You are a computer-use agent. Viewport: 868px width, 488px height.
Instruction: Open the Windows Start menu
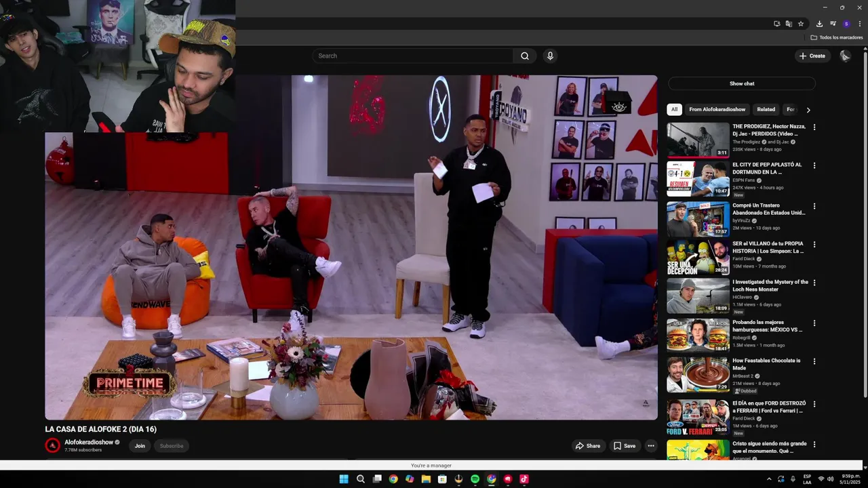(x=344, y=479)
